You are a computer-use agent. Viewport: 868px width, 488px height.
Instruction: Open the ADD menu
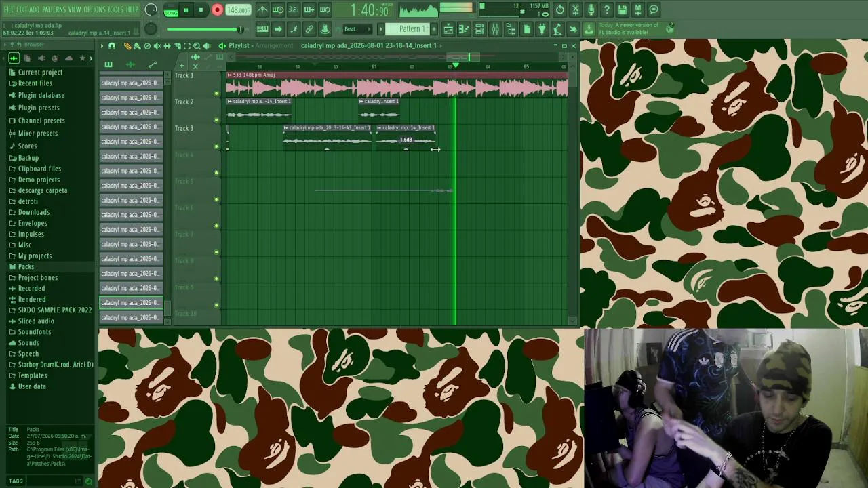(35, 9)
